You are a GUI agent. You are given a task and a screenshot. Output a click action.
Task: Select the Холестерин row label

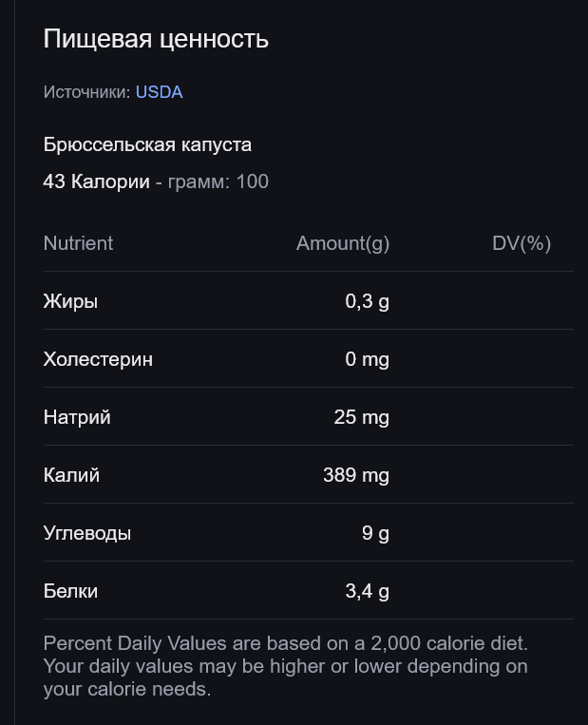tap(98, 359)
